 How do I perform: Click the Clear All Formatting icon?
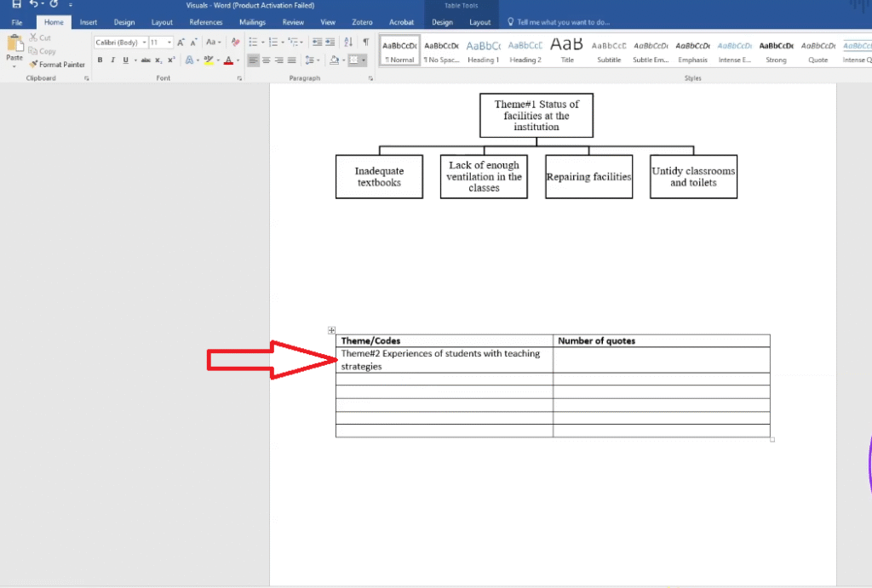pyautogui.click(x=236, y=42)
